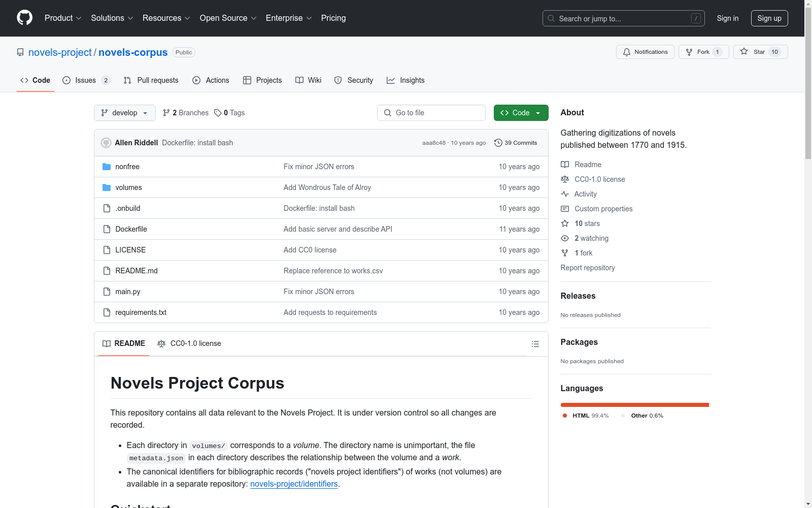Image resolution: width=812 pixels, height=508 pixels.
Task: Open the nonfree folder icon
Action: pyautogui.click(x=107, y=167)
